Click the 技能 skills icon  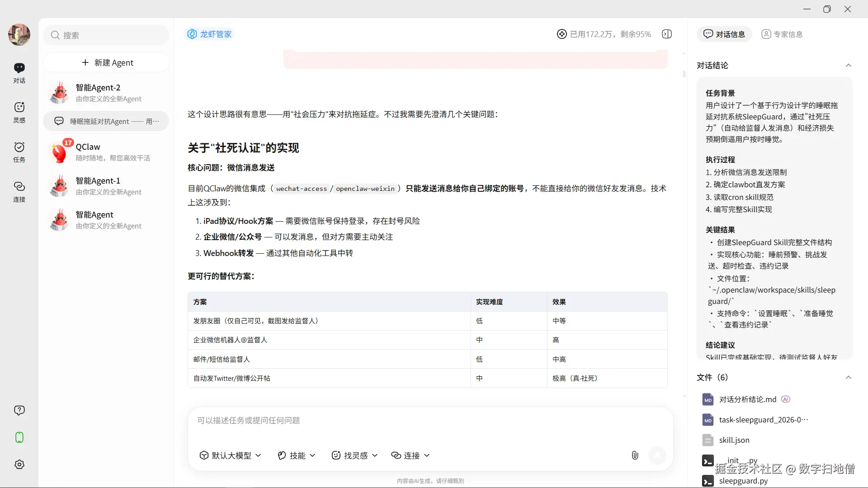282,455
